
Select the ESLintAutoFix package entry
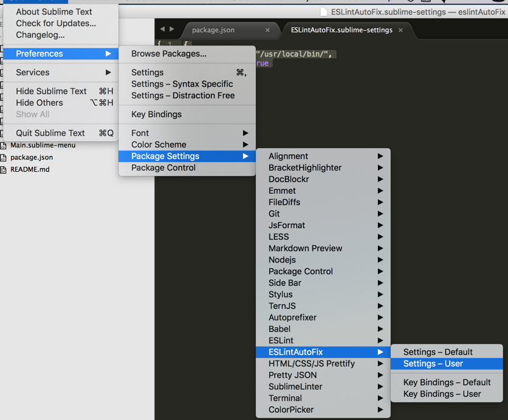coord(323,352)
